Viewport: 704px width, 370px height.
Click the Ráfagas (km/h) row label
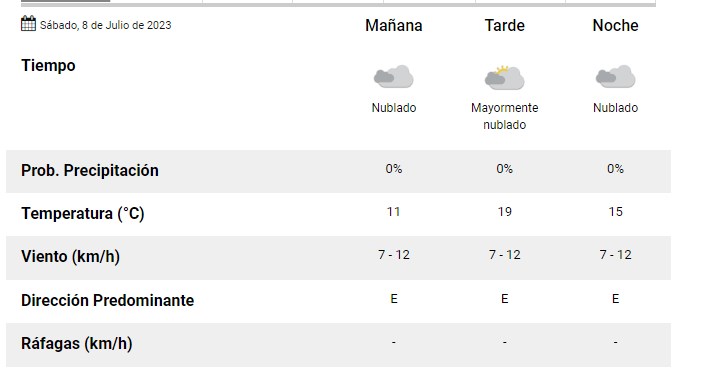(77, 344)
